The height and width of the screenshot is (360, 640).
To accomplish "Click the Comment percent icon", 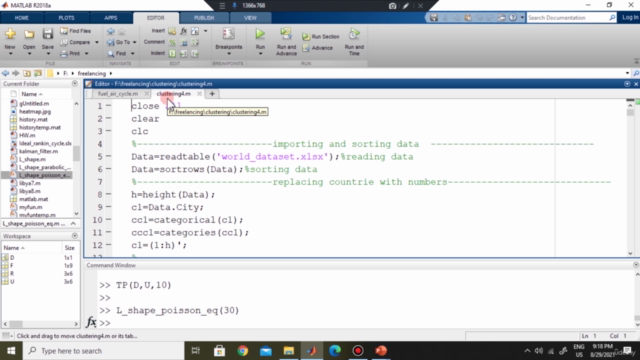I will coord(172,42).
